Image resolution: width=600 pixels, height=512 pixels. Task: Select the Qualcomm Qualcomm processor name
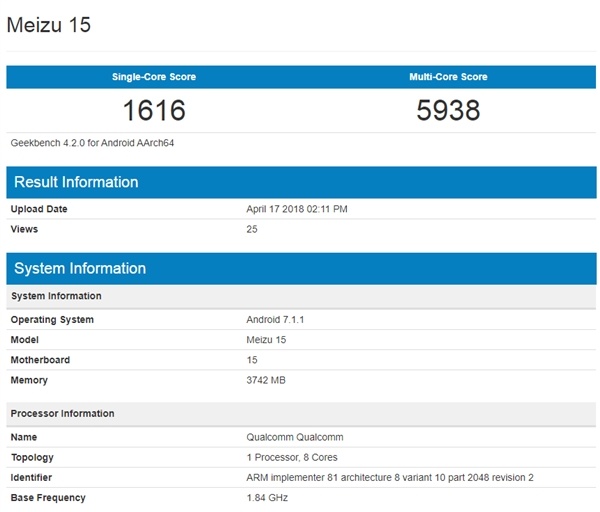pyautogui.click(x=295, y=437)
